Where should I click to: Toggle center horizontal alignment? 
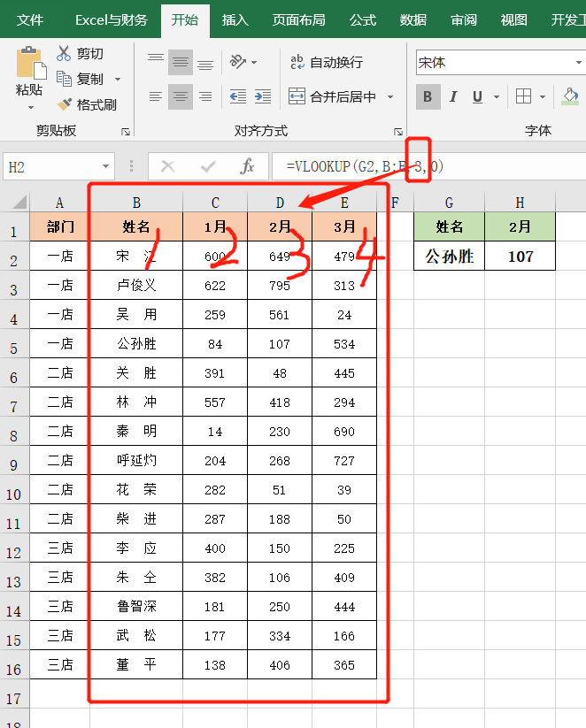tap(181, 96)
